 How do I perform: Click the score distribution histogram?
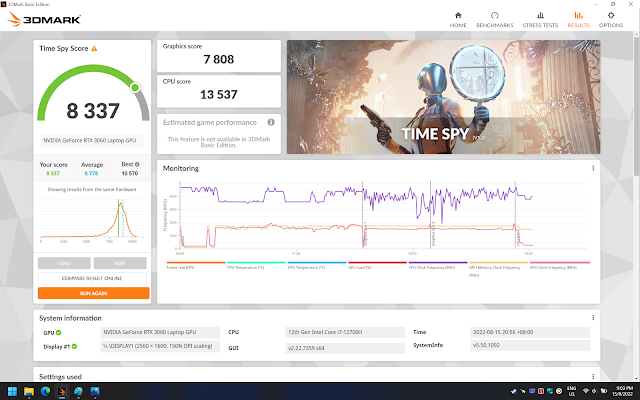[x=92, y=220]
